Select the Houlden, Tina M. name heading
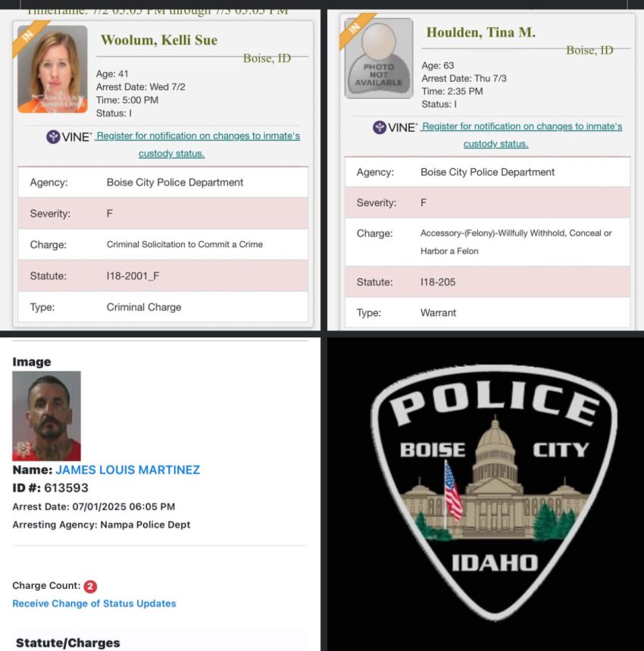 [x=481, y=32]
